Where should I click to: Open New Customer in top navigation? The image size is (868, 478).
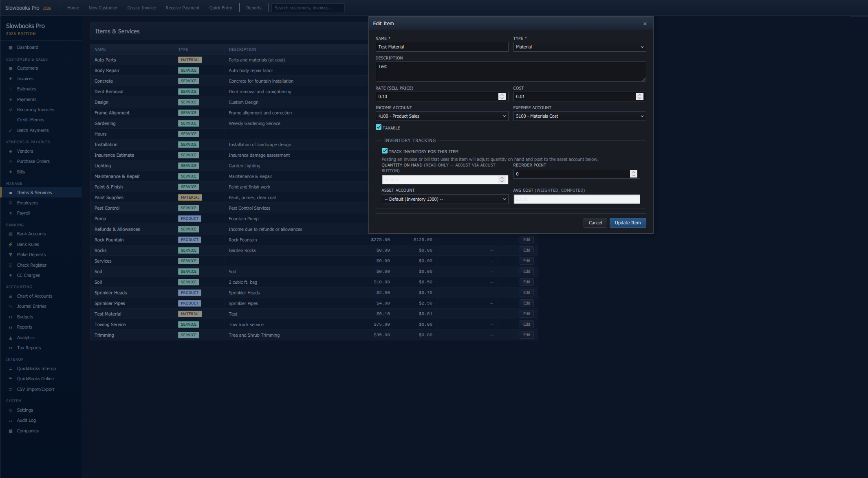pos(103,8)
